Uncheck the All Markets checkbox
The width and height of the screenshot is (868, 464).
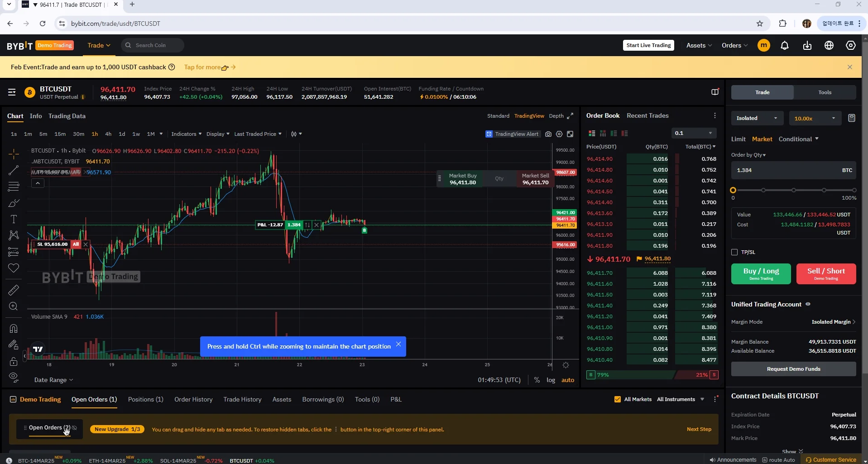point(618,399)
